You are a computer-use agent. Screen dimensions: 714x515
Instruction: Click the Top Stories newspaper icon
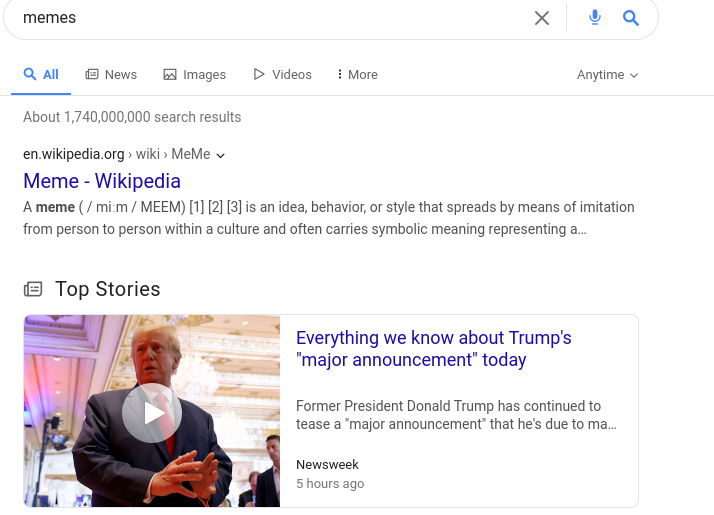[34, 290]
